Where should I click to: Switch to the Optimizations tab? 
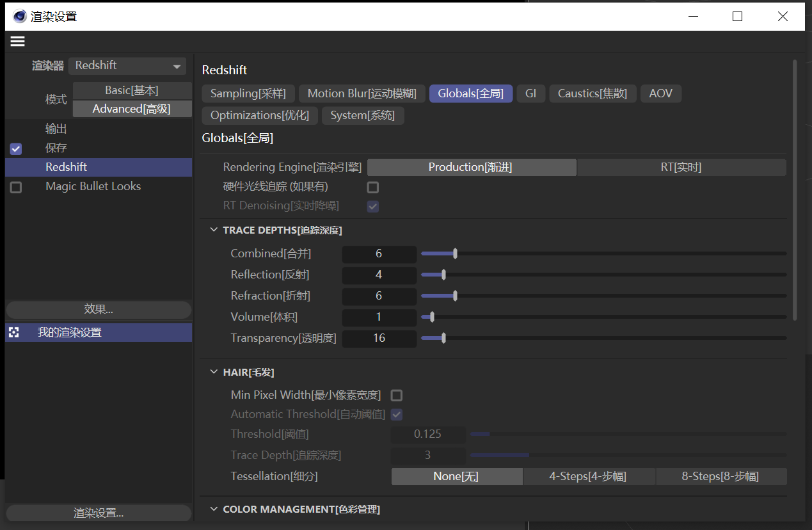tap(259, 116)
